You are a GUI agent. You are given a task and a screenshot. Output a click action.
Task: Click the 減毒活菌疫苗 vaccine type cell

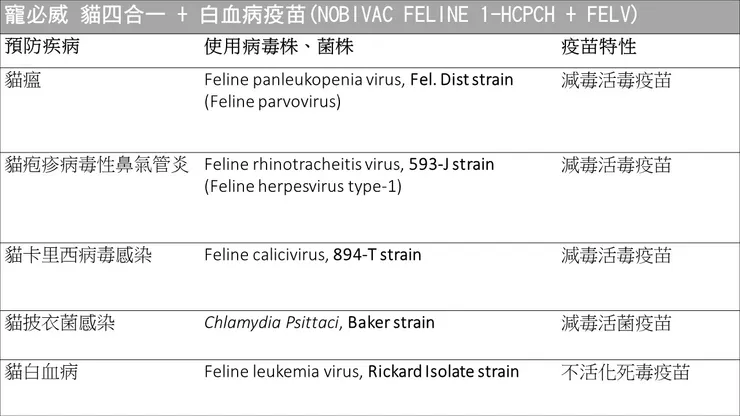[615, 322]
